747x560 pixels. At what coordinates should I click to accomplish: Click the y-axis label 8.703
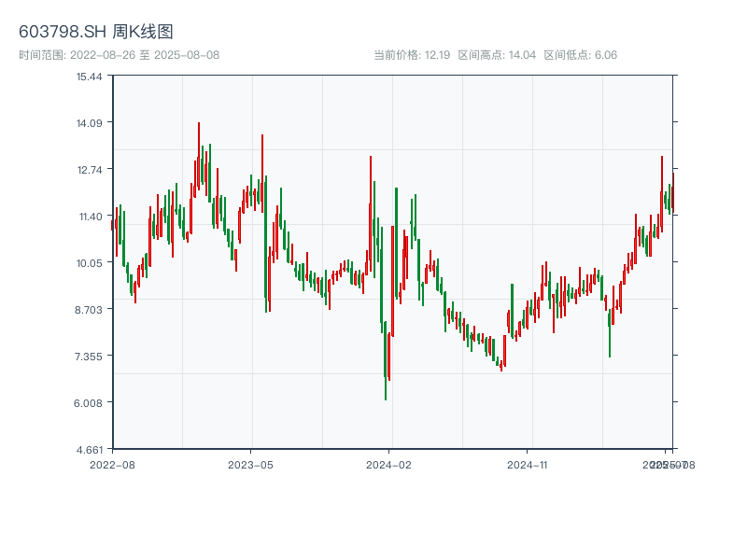coord(88,310)
